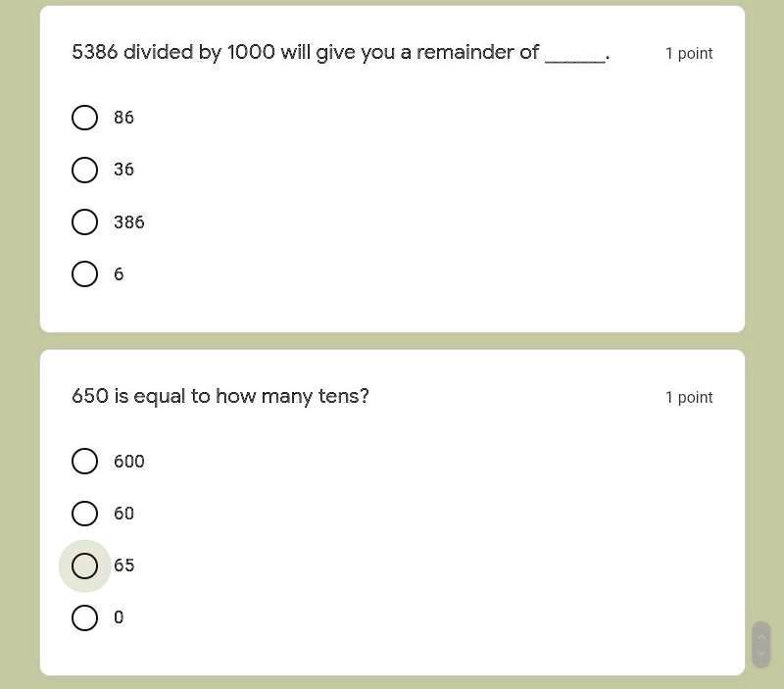Image resolution: width=784 pixels, height=689 pixels.
Task: Pick the 600 radio button
Action: click(x=85, y=462)
